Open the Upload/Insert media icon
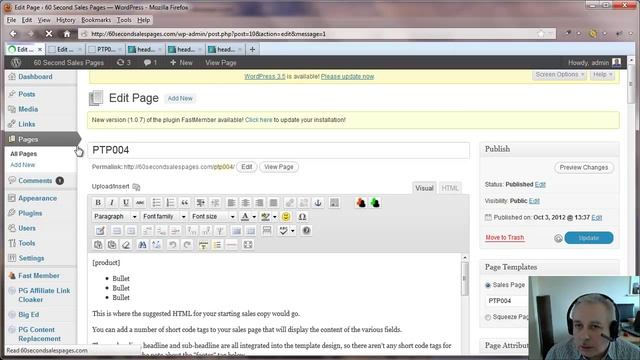The height and width of the screenshot is (360, 640). coord(136,187)
